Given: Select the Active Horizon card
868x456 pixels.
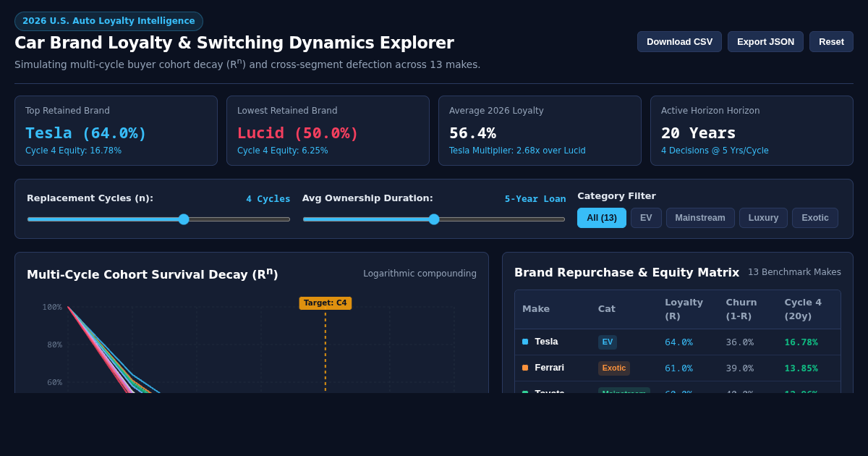Looking at the screenshot, I should coord(752,131).
